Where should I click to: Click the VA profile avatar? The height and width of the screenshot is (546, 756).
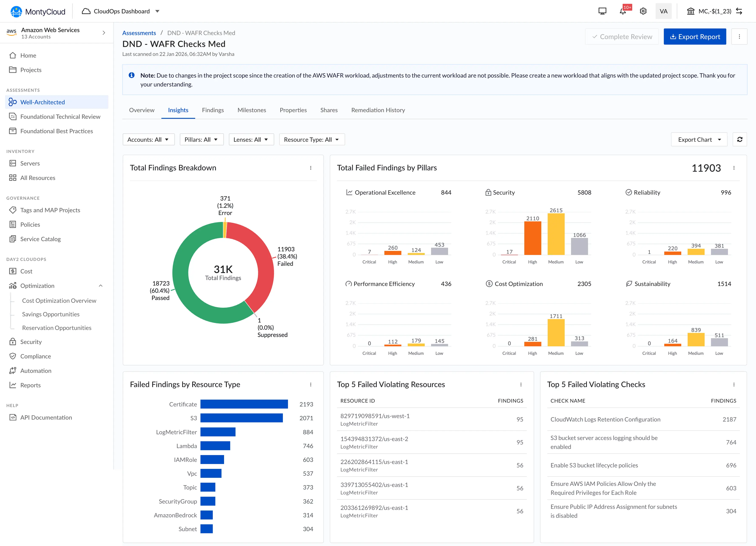click(x=664, y=11)
